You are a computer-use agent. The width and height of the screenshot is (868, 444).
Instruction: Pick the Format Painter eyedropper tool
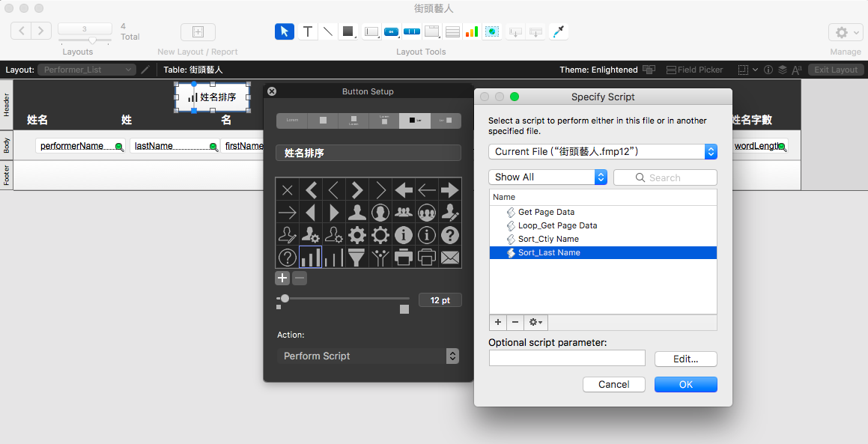click(x=559, y=31)
